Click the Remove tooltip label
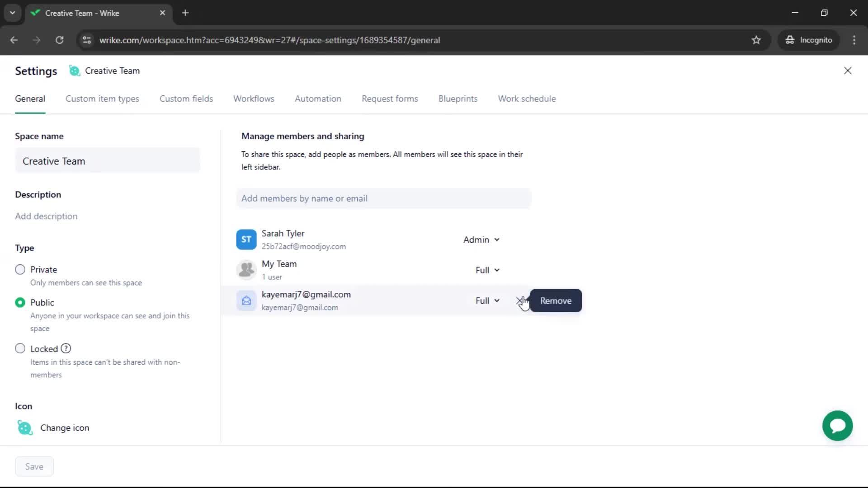Screen dimensions: 868x488 click(x=556, y=300)
